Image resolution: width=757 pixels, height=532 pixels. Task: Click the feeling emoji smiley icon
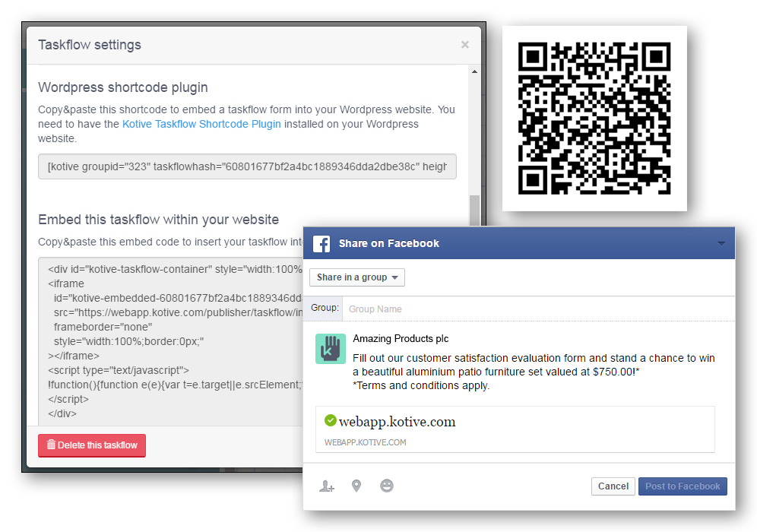click(387, 486)
